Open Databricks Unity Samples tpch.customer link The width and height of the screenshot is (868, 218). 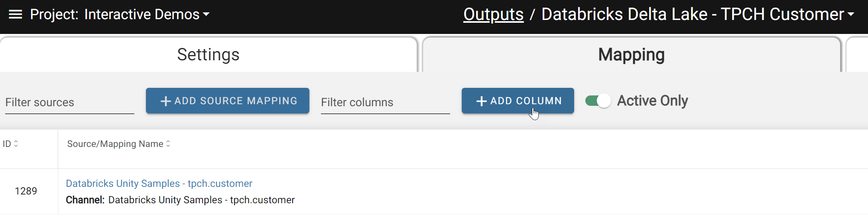click(x=159, y=183)
